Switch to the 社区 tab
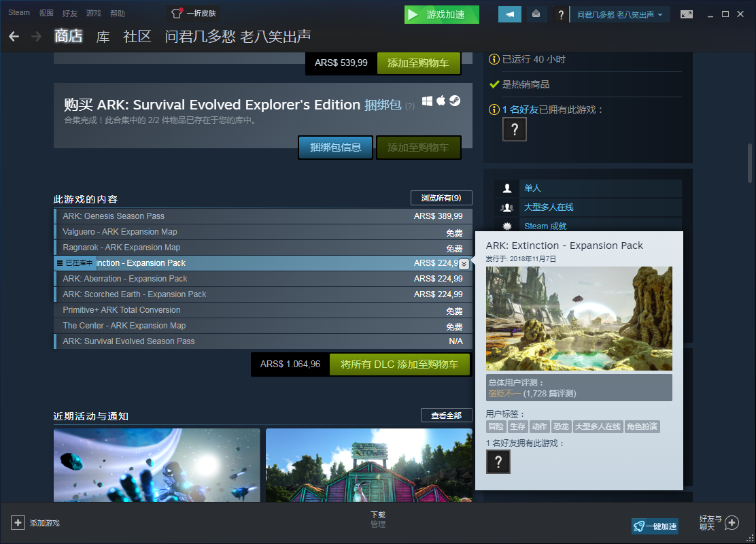 pyautogui.click(x=137, y=36)
